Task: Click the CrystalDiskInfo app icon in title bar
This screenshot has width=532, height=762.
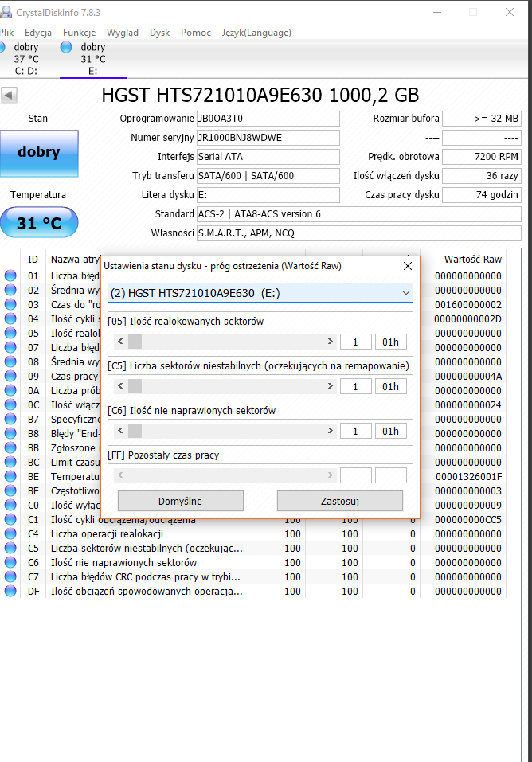Action: tap(5, 12)
